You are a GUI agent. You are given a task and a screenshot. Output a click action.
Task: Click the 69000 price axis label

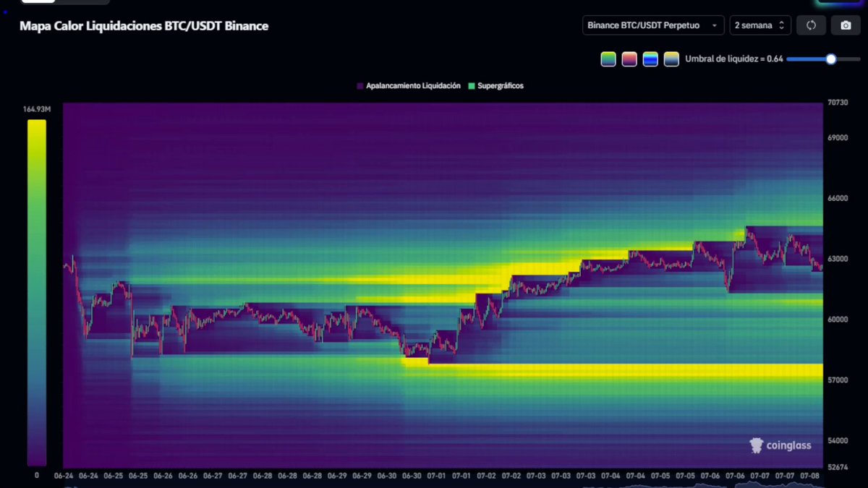838,137
